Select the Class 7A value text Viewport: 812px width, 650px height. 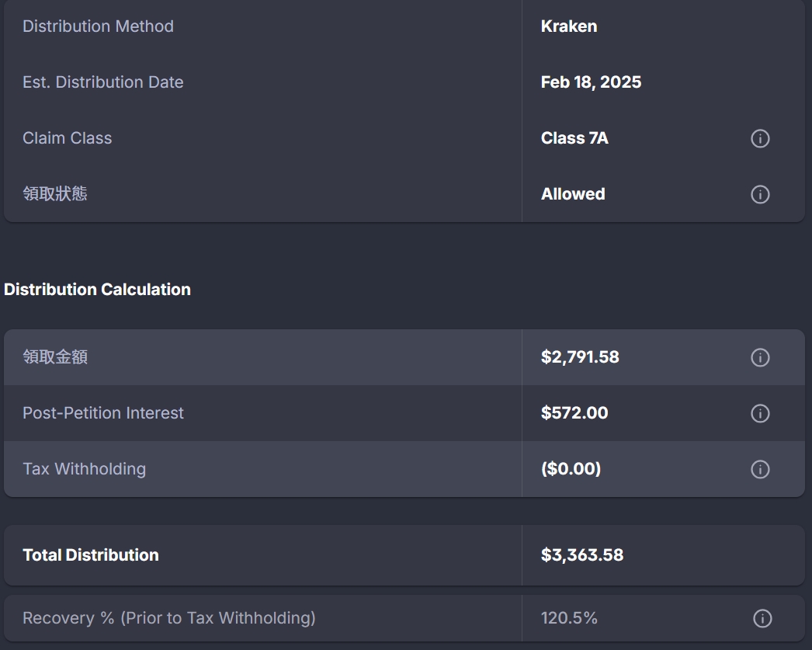coord(574,138)
